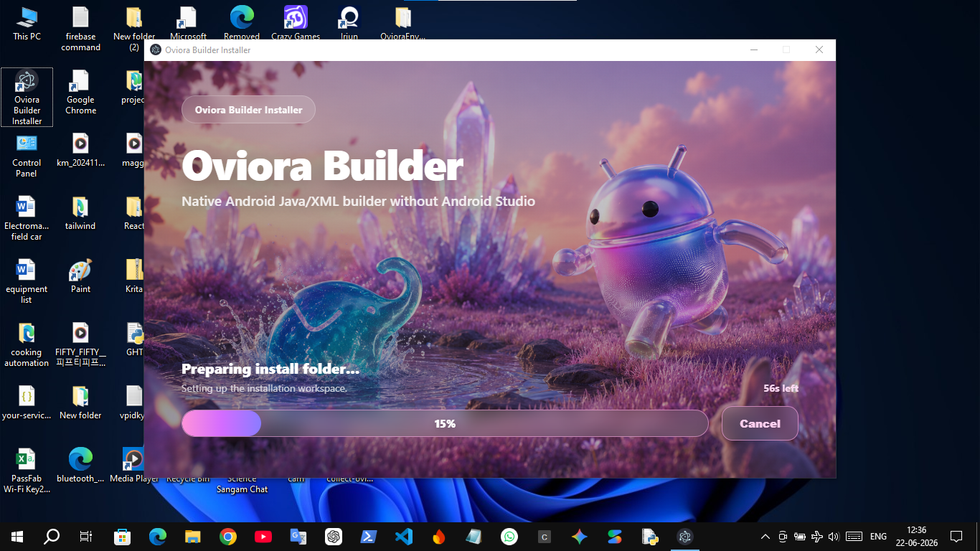
Task: Select the your-servic JSON file icon
Action: point(27,402)
